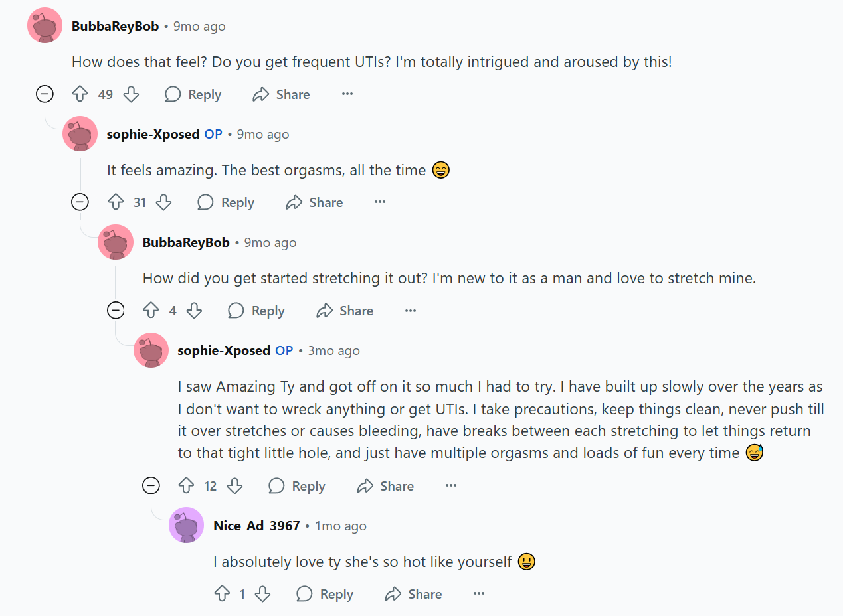Upvote the comment with 4 points
Screen dimensions: 843x616
click(151, 311)
